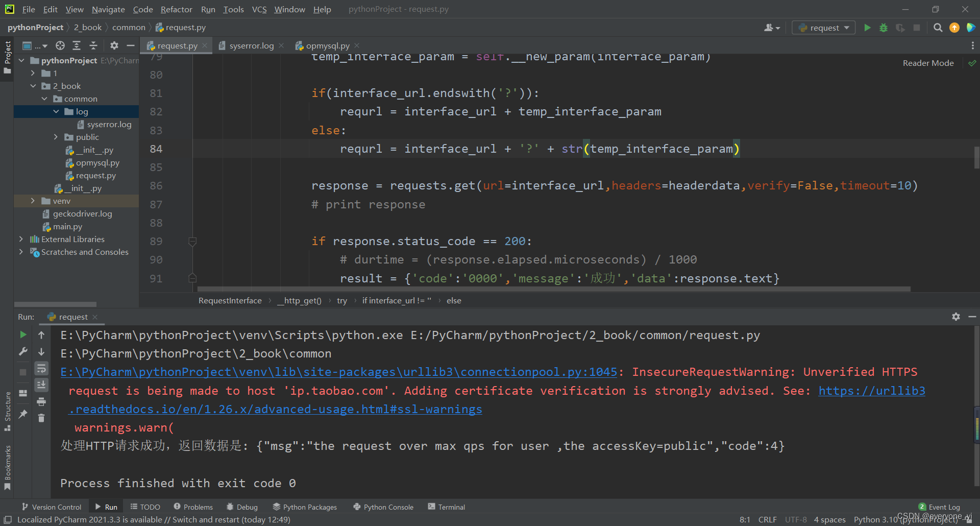Open the VCS menu
This screenshot has width=980, height=526.
click(259, 9)
